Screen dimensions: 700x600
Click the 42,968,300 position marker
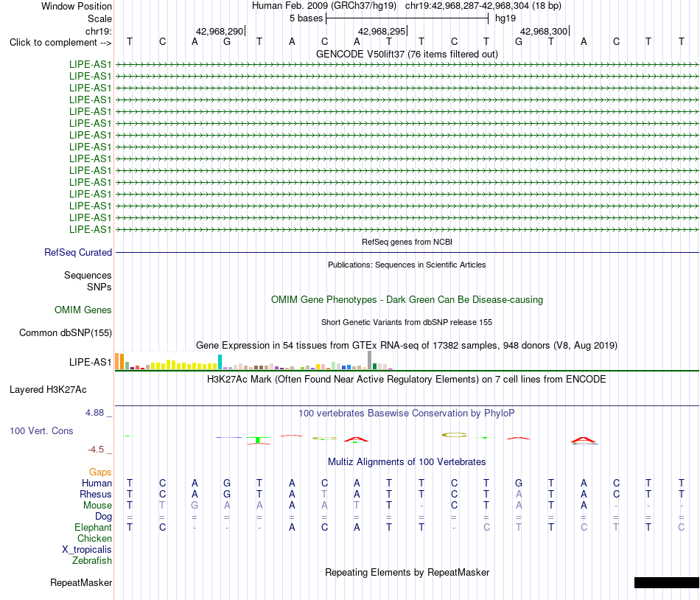point(544,31)
